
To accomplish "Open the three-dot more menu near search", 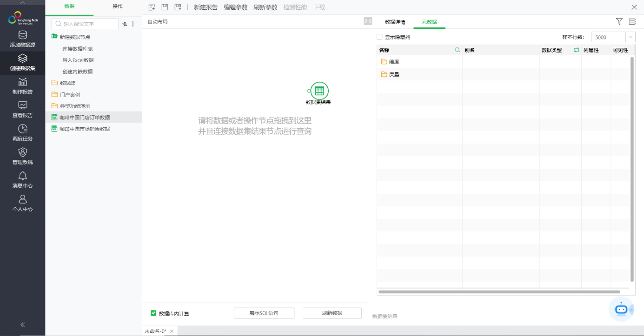I will (x=133, y=24).
